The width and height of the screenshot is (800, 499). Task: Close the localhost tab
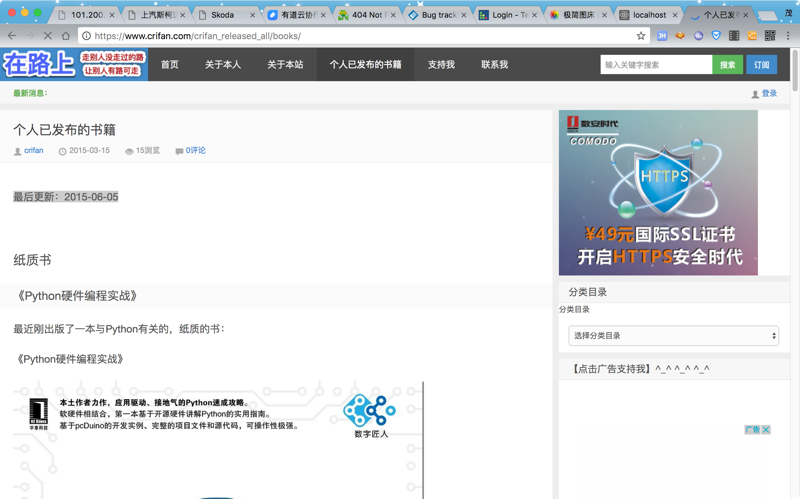pos(675,15)
